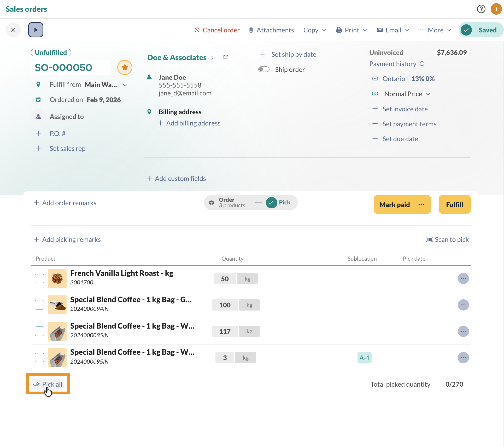Viewport: 504px width, 447px height.
Task: Add a billing address
Action: (x=193, y=123)
